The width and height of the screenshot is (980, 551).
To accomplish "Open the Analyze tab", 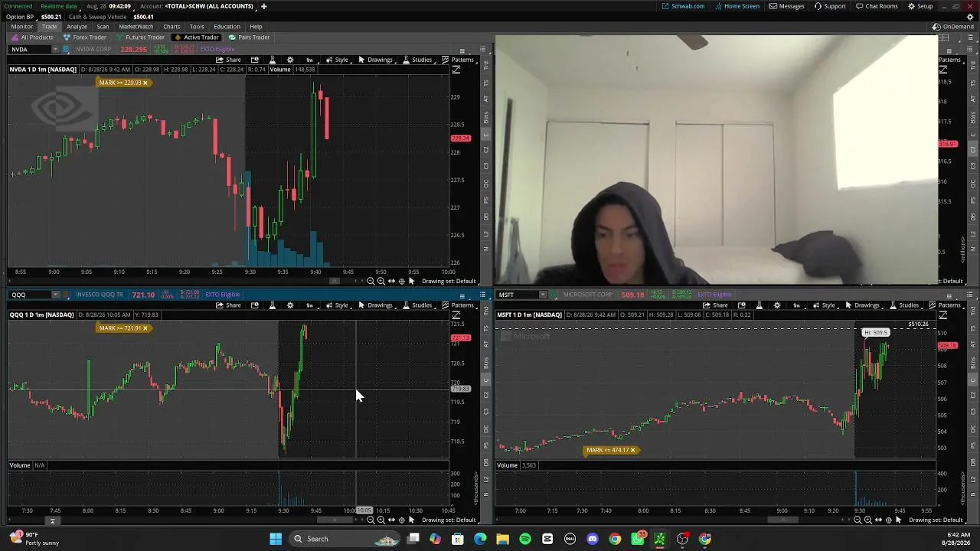I will [x=77, y=27].
